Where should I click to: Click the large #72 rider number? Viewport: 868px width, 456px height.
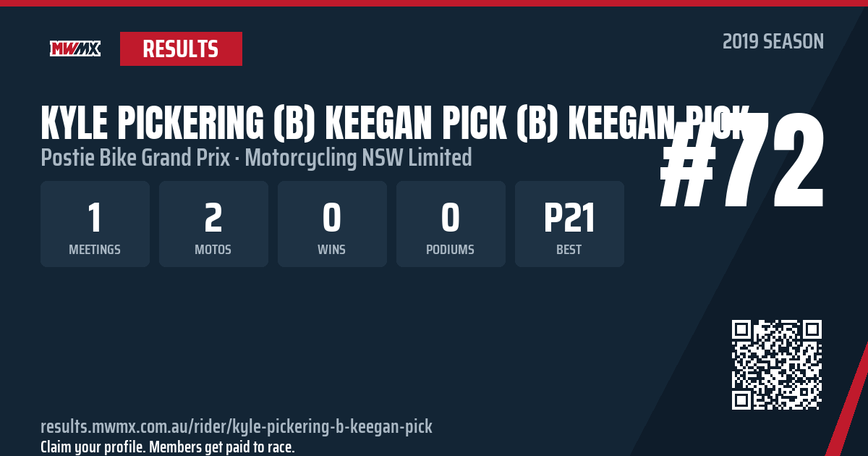pyautogui.click(x=743, y=162)
